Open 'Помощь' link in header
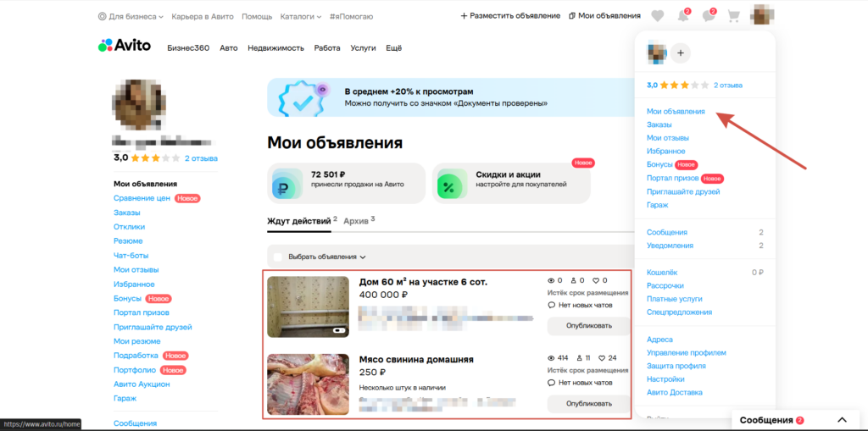This screenshot has width=868, height=431. point(258,17)
